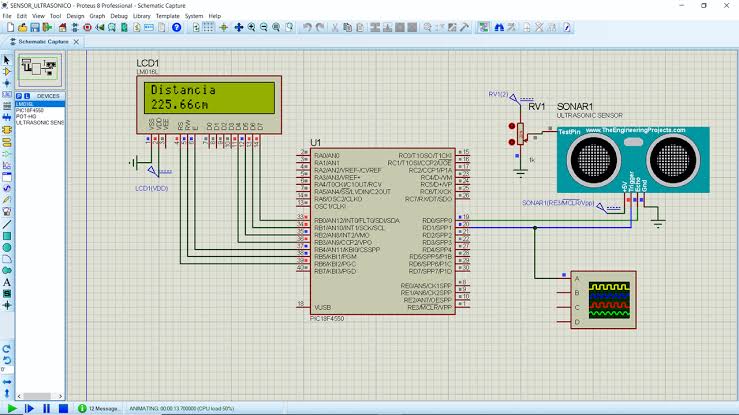Select the Buses Mode tool
Viewport: 739px width, 415px height.
pos(7,117)
